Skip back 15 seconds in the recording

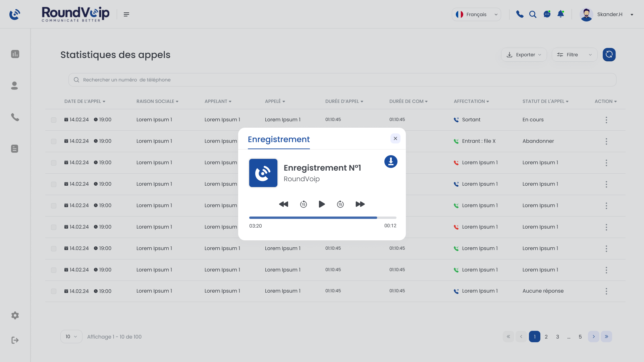[304, 204]
